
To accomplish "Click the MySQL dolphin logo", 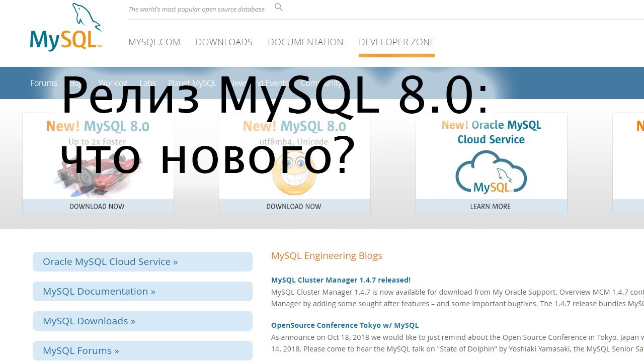I will tap(66, 27).
